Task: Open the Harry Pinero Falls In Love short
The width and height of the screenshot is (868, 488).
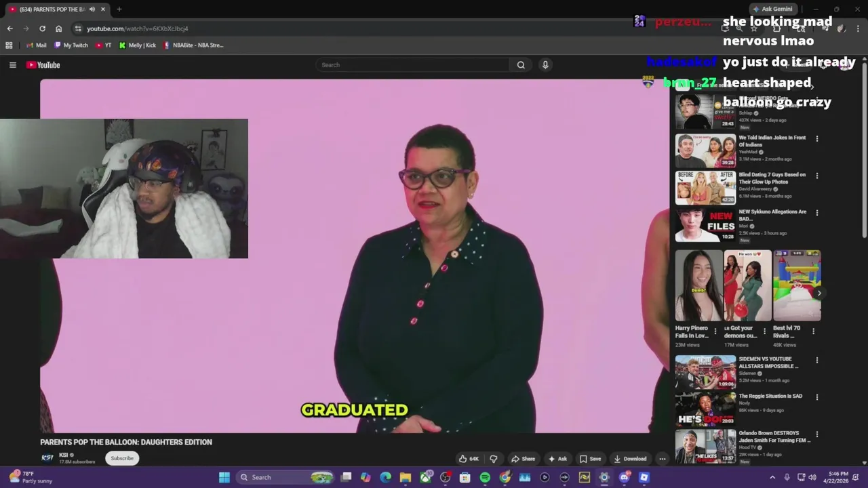Action: pos(698,285)
